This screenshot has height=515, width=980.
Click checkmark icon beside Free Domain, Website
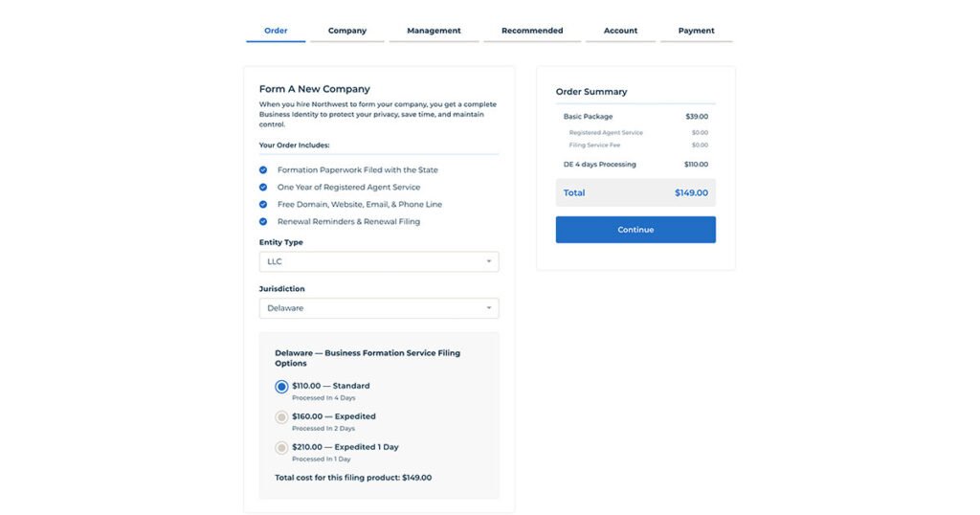click(x=263, y=205)
